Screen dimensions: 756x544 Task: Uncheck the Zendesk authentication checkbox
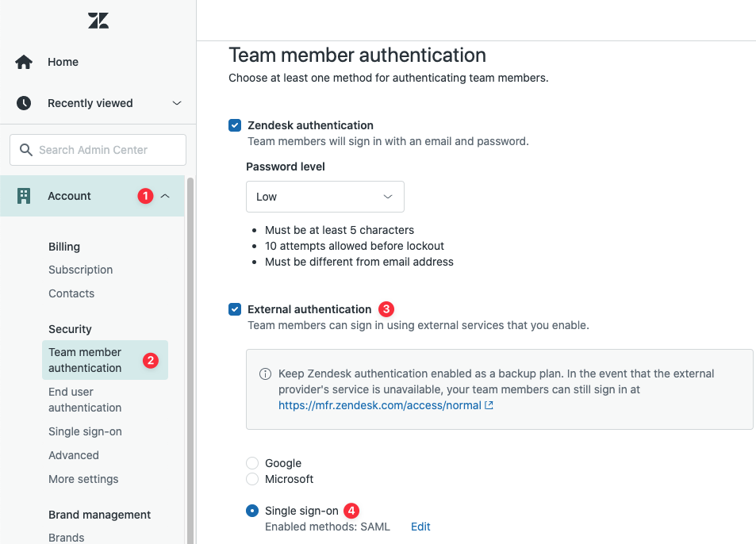click(235, 125)
